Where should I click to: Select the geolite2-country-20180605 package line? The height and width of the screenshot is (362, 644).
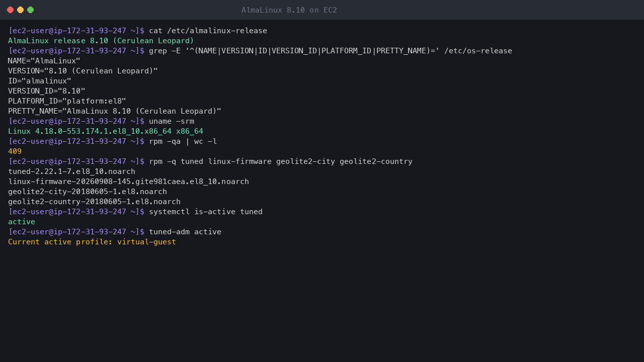pos(94,202)
